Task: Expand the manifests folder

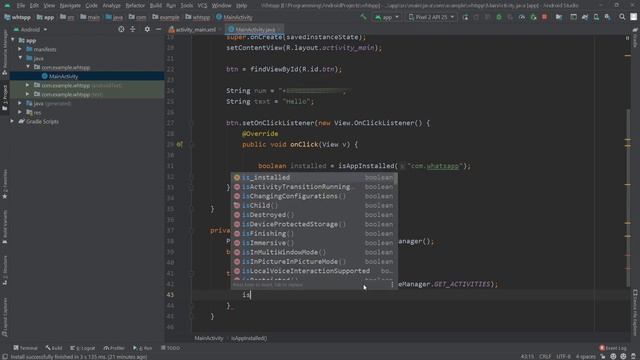Action: (x=20, y=49)
